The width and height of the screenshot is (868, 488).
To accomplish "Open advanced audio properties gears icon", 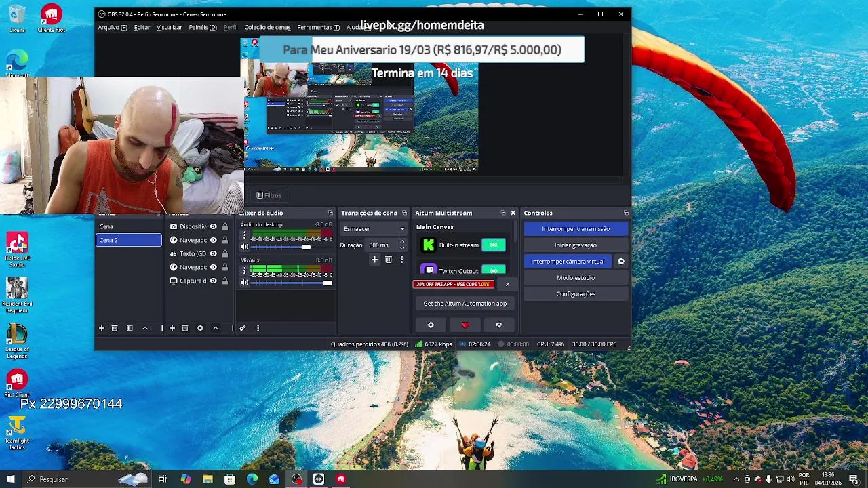I will 243,328.
